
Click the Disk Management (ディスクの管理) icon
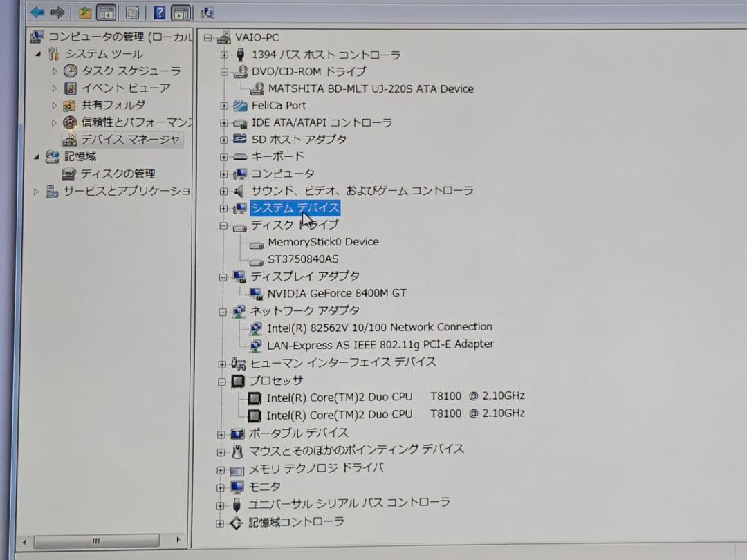click(69, 174)
